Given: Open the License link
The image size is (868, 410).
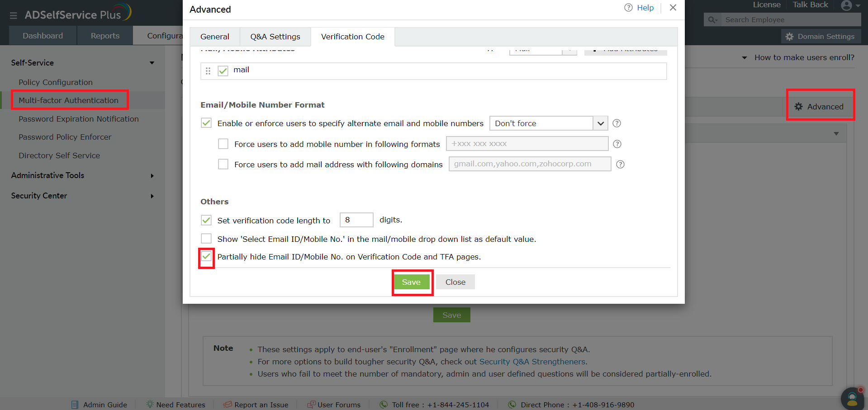Looking at the screenshot, I should coord(767,5).
